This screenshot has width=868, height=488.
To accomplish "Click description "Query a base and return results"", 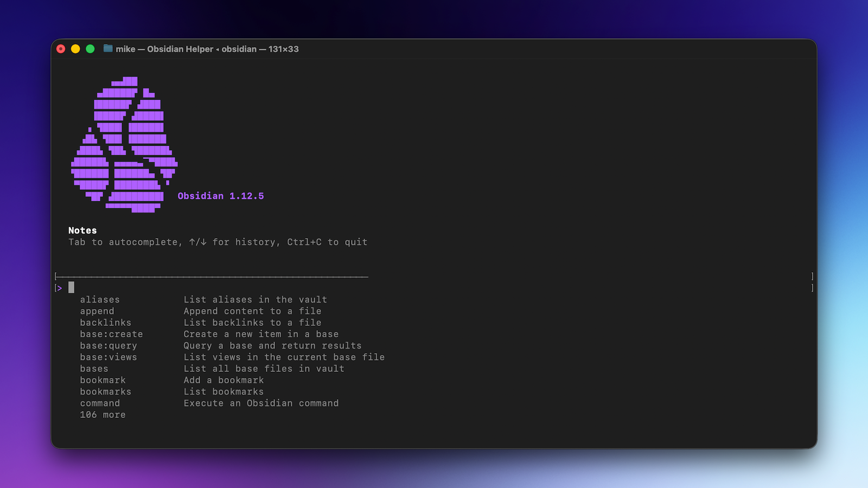I will point(272,346).
